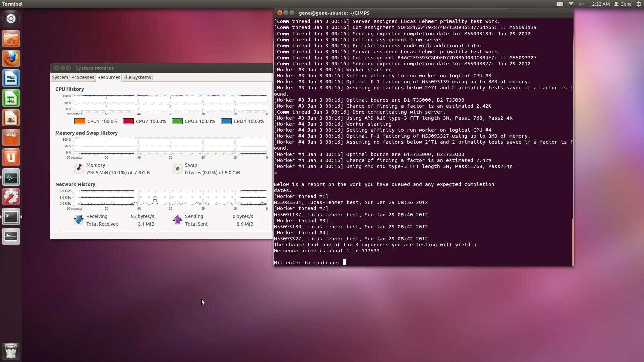
Task: Click the Total Sent '8.9 MiB' value
Action: pyautogui.click(x=245, y=224)
